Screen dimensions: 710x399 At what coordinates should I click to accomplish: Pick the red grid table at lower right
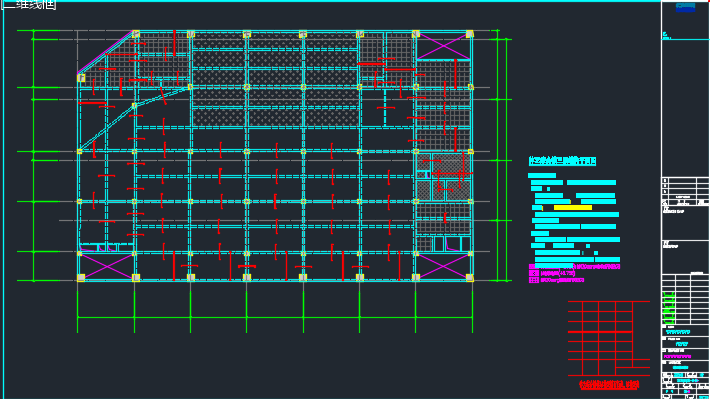(x=609, y=338)
